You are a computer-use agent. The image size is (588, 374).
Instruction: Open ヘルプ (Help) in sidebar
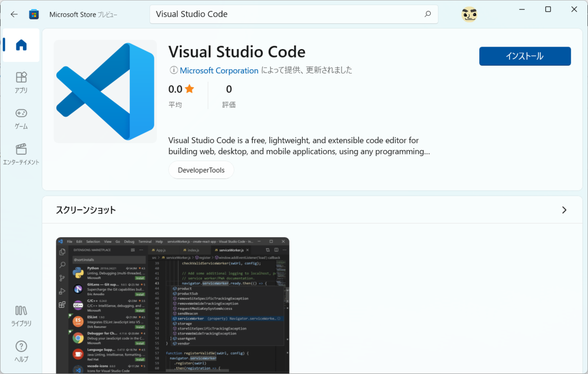[21, 351]
